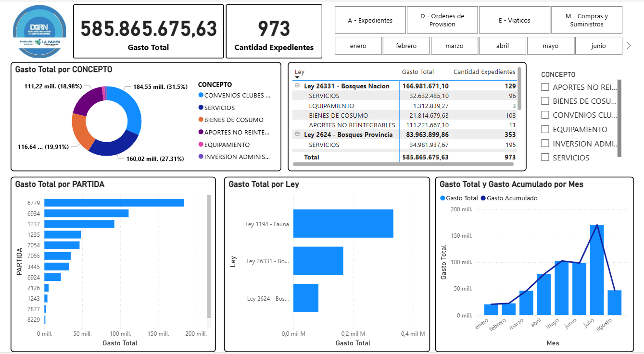Click the APORTES NO REINTEGRABLES legend marker

(201, 133)
